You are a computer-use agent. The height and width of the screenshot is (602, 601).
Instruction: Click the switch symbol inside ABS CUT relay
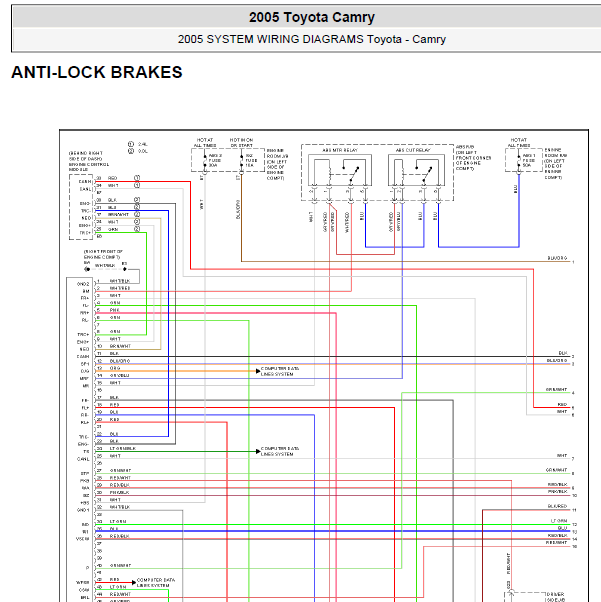click(x=424, y=173)
